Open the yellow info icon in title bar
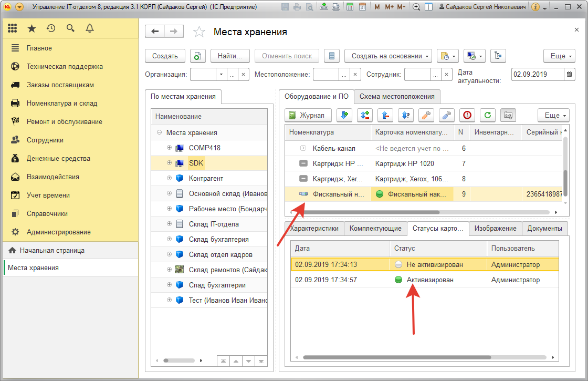The image size is (588, 381). point(535,7)
